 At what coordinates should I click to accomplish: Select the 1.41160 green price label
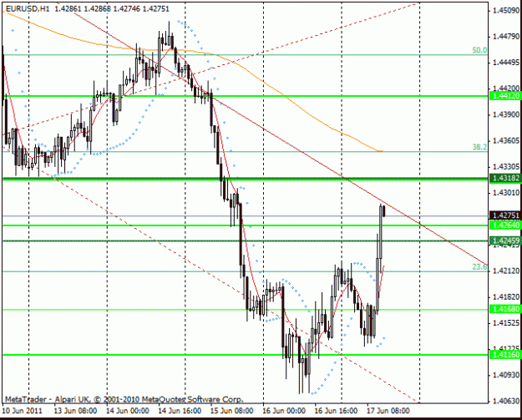(505, 355)
